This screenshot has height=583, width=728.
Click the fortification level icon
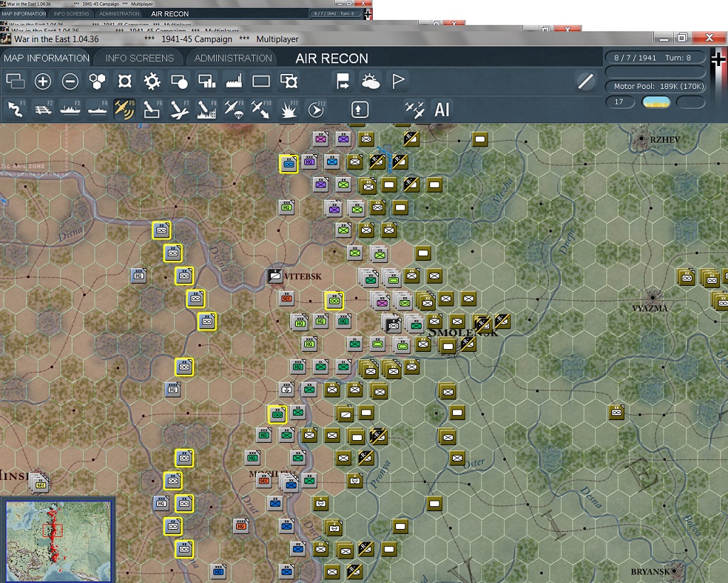tap(125, 81)
